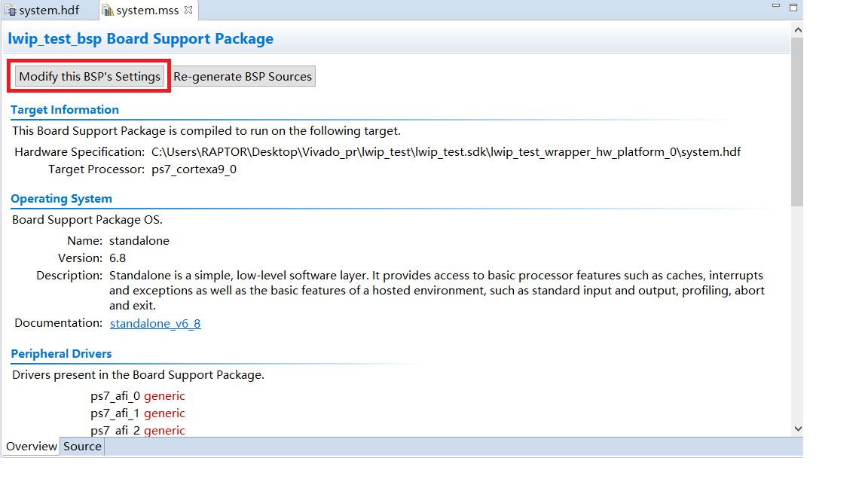Click the Standalone OS description text

pyautogui.click(x=437, y=291)
